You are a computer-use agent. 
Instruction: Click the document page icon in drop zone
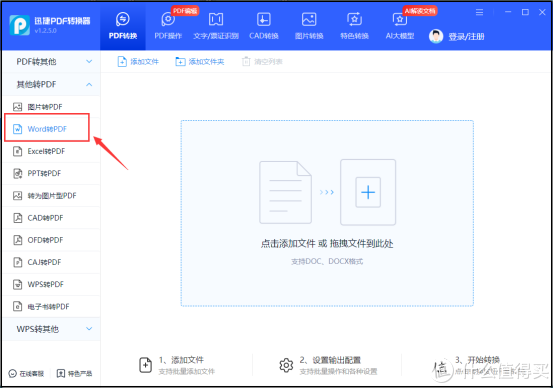click(x=285, y=192)
